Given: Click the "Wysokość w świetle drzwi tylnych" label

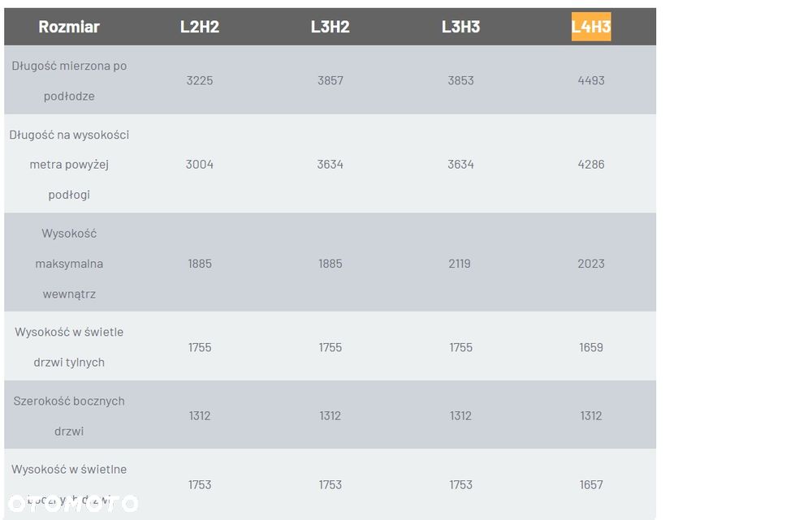Looking at the screenshot, I should (69, 346).
